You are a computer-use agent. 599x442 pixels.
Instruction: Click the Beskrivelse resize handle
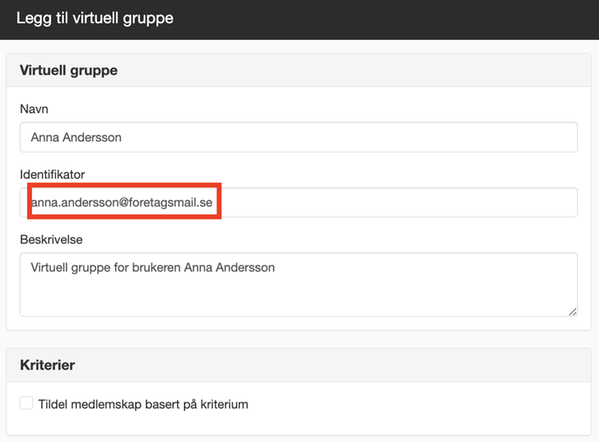click(572, 312)
